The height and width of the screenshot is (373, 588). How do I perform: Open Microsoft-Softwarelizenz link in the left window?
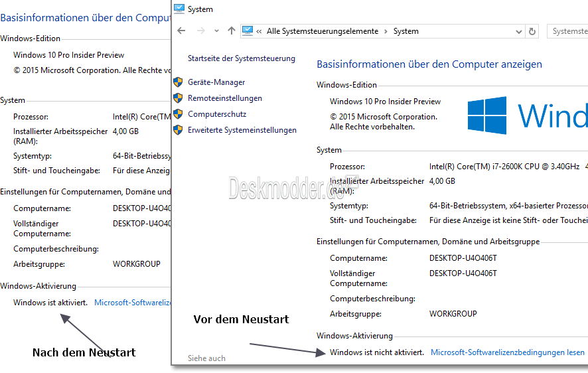(132, 303)
